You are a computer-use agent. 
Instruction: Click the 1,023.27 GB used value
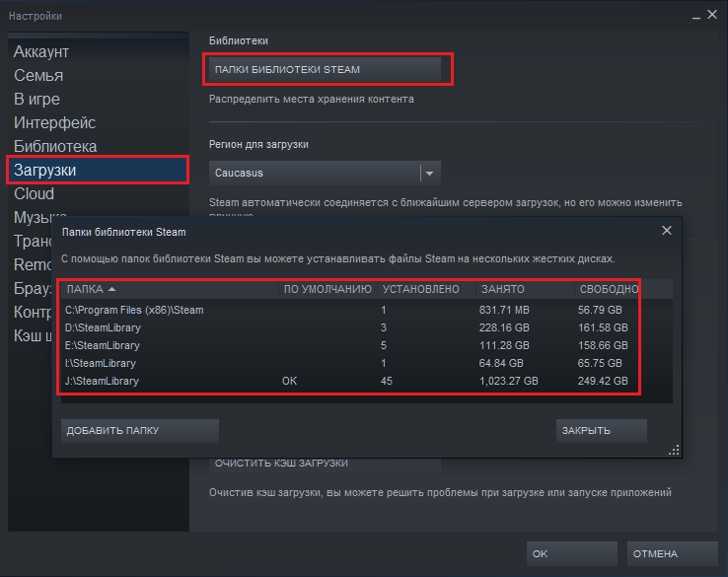pos(508,381)
